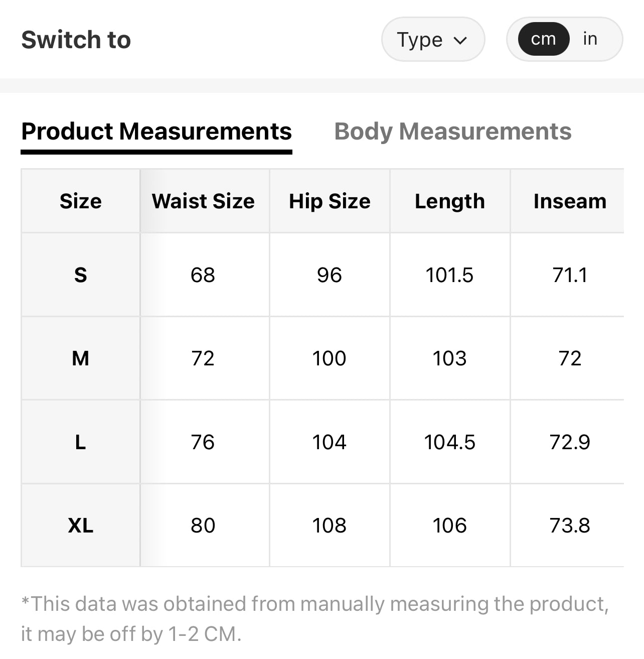This screenshot has width=644, height=659.
Task: Click the manual measurement disclaimer note
Action: tap(315, 619)
